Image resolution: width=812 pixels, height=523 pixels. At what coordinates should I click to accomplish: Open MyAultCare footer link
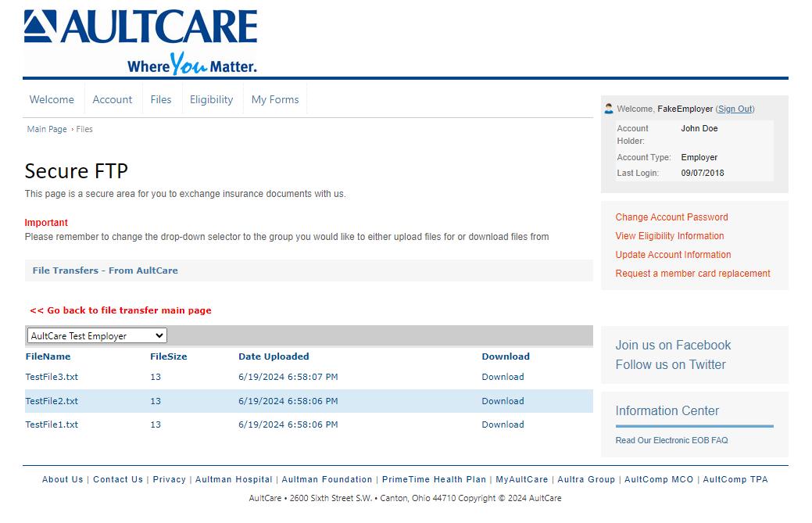point(522,479)
